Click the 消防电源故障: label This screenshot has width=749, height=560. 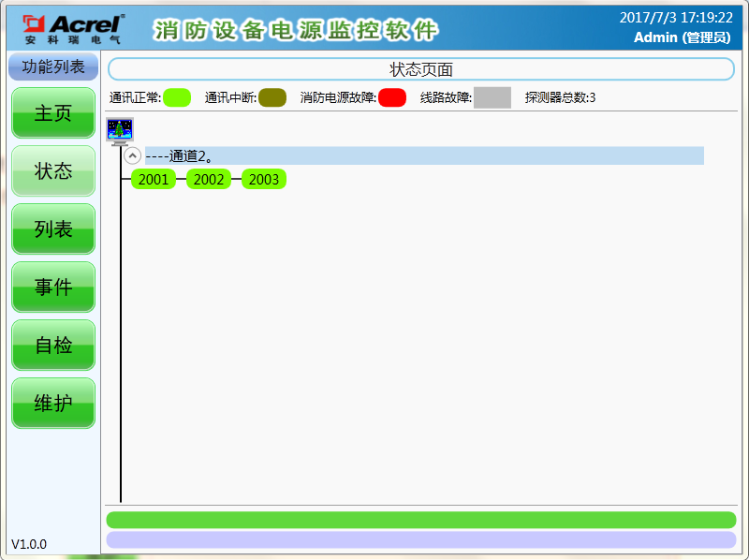338,98
